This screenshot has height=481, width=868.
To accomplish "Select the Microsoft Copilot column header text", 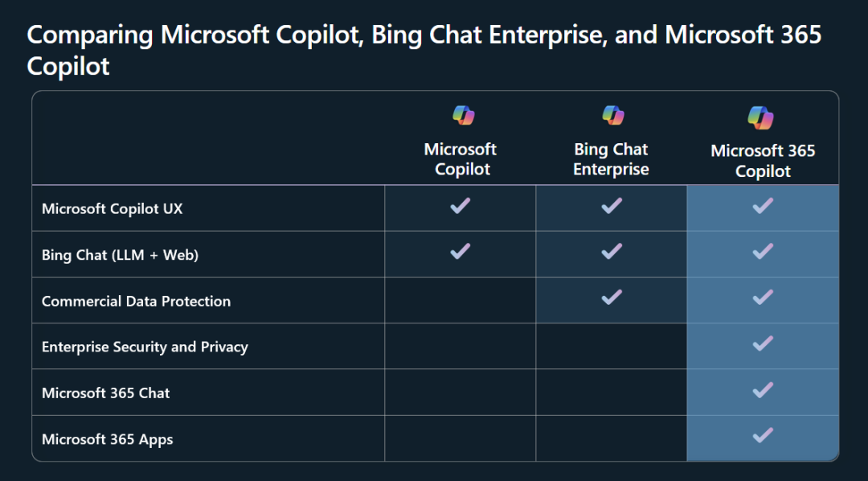I will tap(461, 159).
